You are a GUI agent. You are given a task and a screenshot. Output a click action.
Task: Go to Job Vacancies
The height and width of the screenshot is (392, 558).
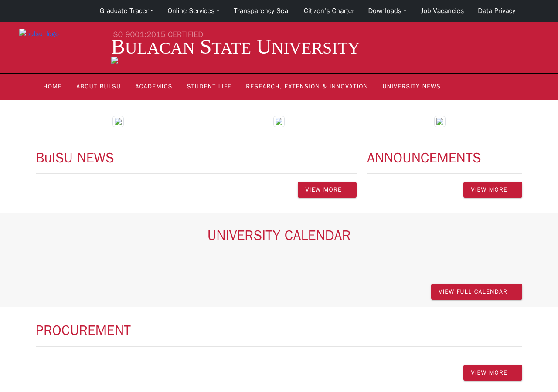(x=442, y=11)
